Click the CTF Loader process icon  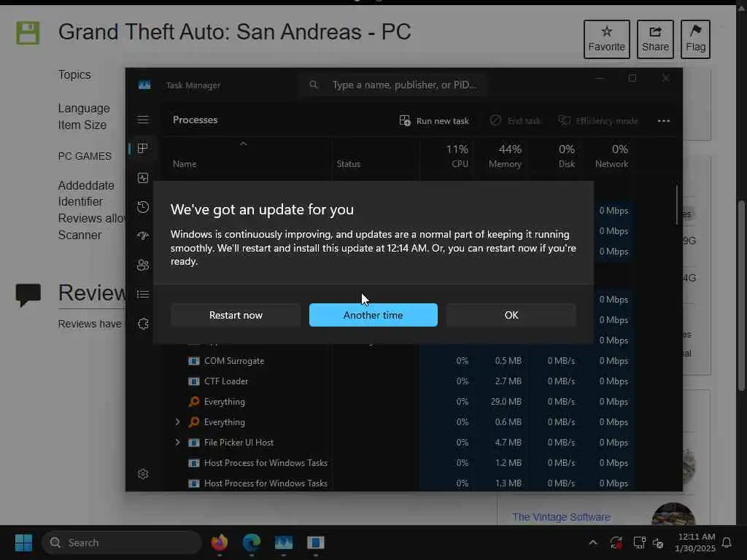(194, 381)
